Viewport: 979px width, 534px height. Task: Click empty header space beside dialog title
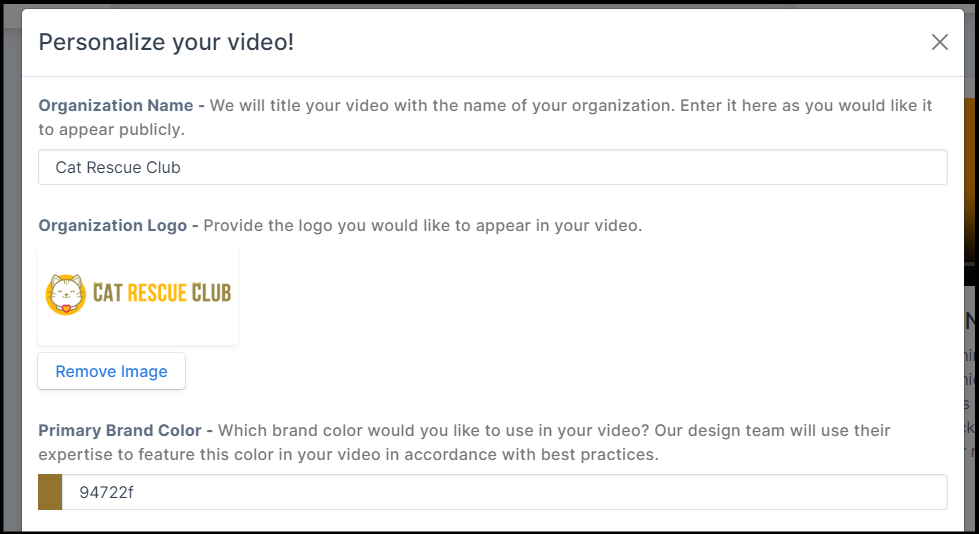(600, 42)
